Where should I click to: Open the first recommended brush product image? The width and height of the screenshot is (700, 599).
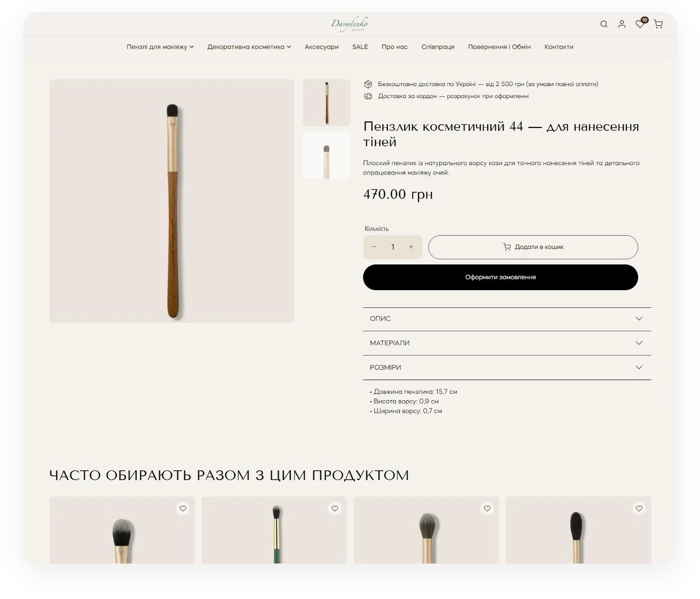click(122, 530)
